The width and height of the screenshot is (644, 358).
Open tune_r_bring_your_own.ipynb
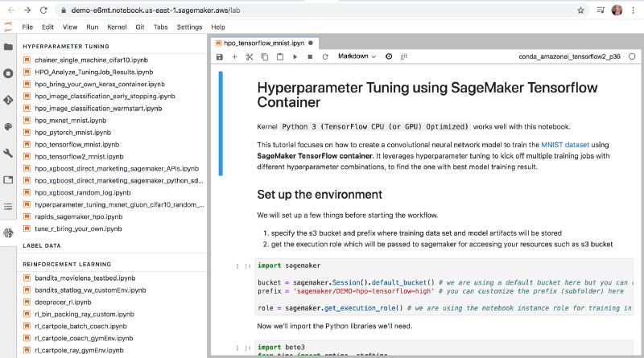(x=78, y=228)
